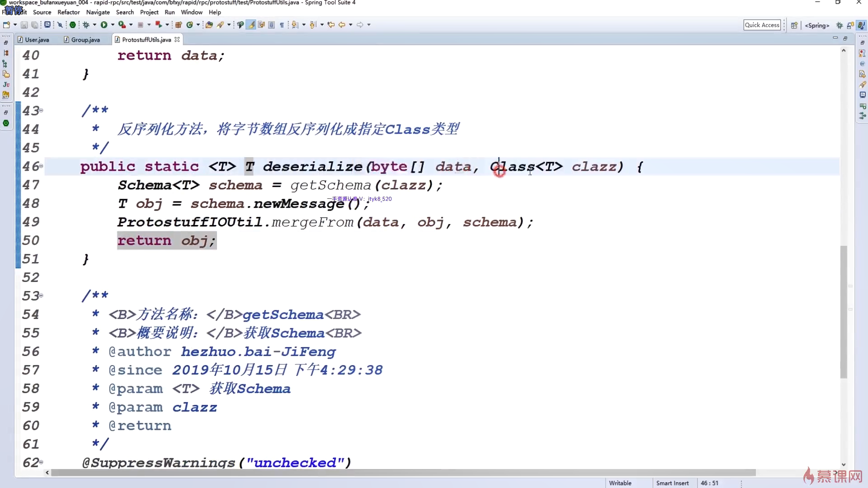The width and height of the screenshot is (868, 488).
Task: Collapse the deserialize method comment at line 43
Action: (x=41, y=110)
